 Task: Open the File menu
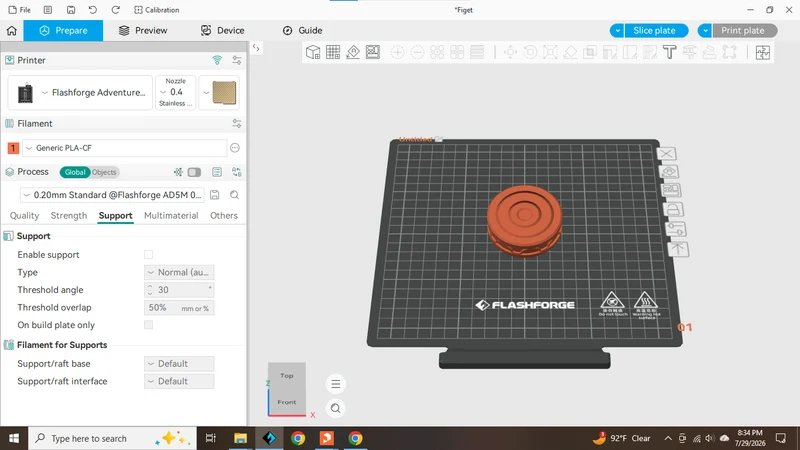tap(19, 10)
